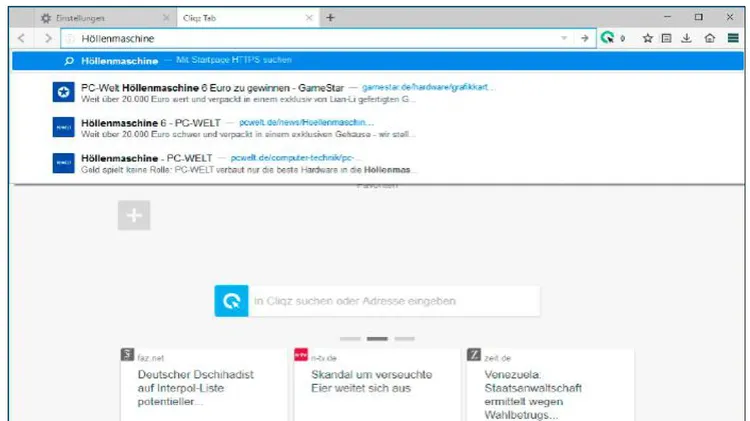This screenshot has width=750, height=421.
Task: Focus the In Cliqz suchen oder Adresse field
Action: (x=395, y=301)
